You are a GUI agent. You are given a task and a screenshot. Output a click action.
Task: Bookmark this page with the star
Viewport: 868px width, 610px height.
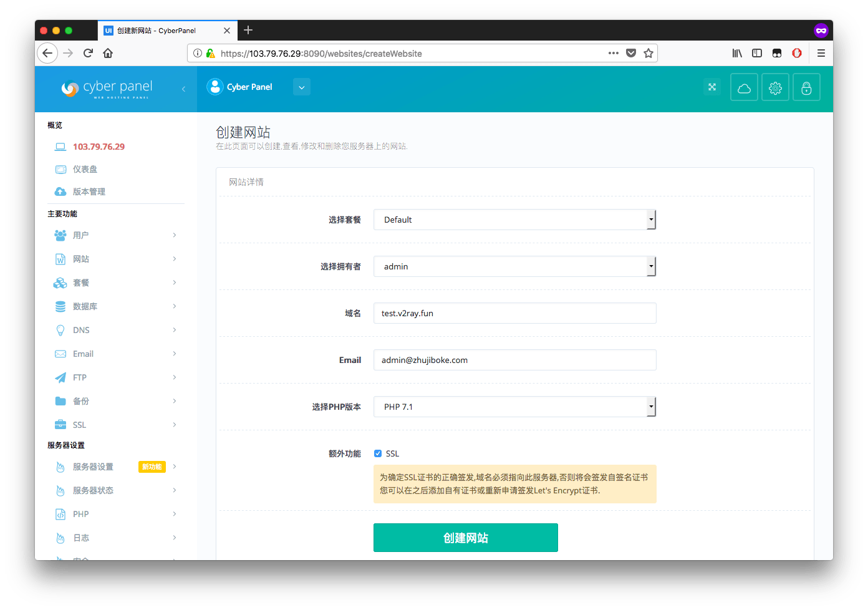coord(649,53)
